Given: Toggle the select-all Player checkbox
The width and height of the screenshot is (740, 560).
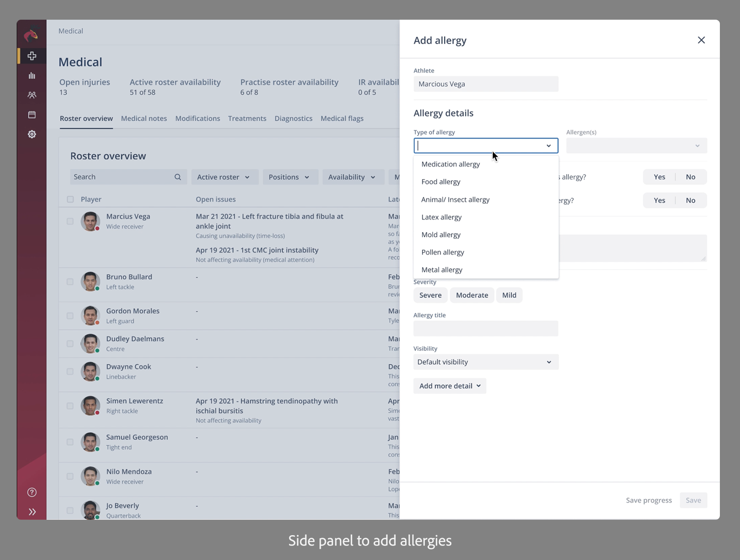Looking at the screenshot, I should pos(70,199).
